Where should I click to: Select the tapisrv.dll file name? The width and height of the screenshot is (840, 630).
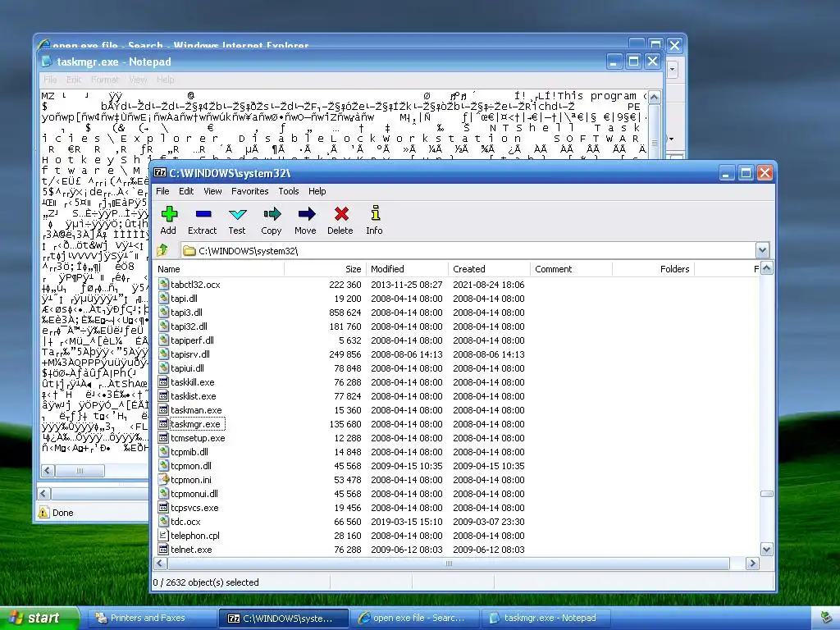[190, 354]
